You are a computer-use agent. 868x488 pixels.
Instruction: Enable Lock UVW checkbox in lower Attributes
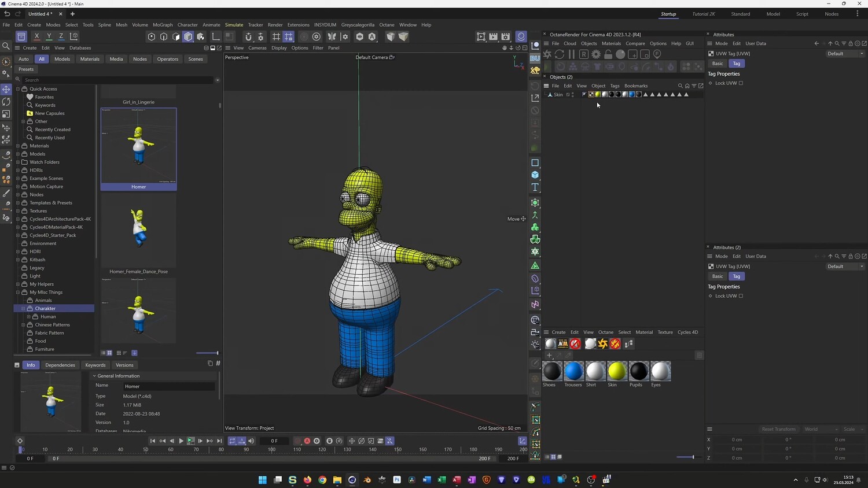pos(741,296)
